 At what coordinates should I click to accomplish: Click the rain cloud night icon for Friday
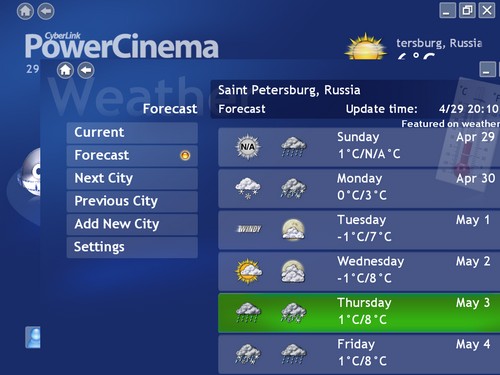293,354
